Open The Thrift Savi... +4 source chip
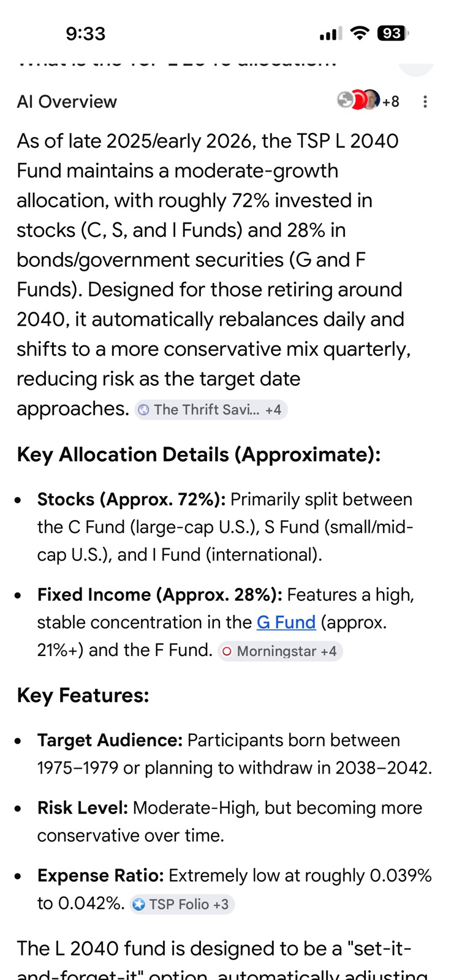The image size is (451, 980). [x=211, y=410]
